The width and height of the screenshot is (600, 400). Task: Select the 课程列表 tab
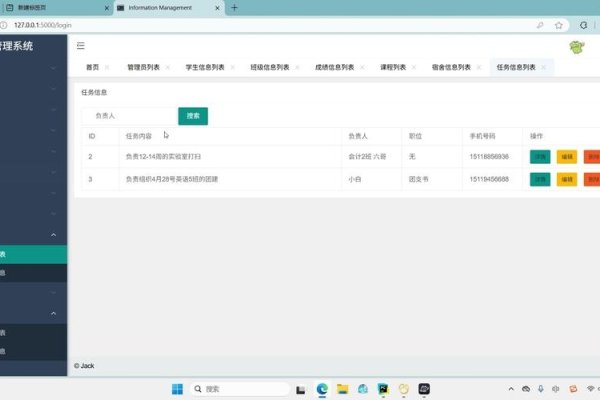coord(393,67)
